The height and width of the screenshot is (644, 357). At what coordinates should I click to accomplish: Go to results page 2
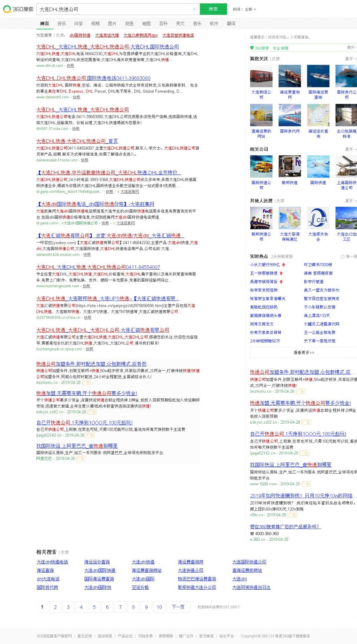tap(55, 607)
